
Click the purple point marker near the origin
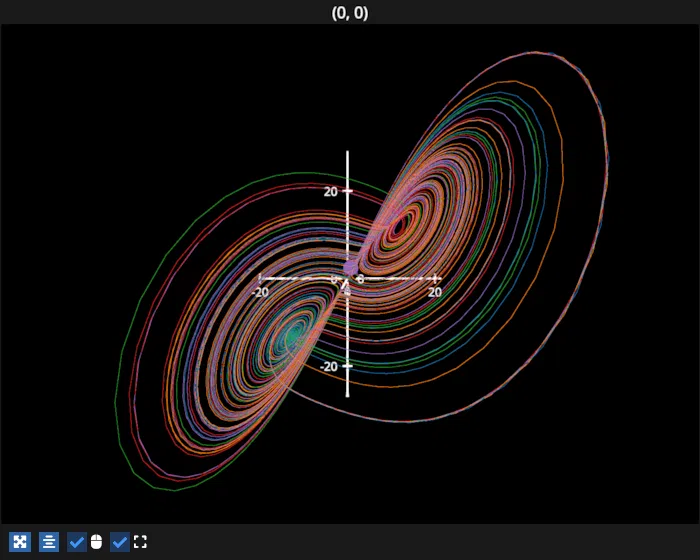[x=350, y=268]
